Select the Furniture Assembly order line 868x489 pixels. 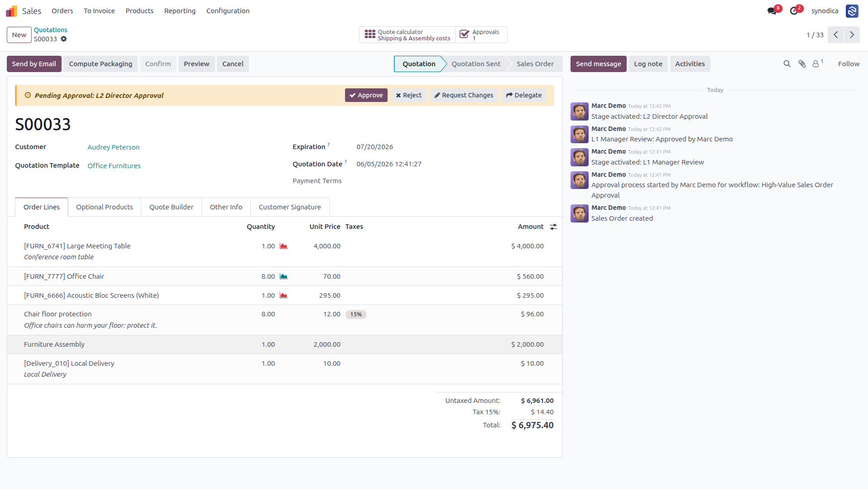tap(285, 344)
